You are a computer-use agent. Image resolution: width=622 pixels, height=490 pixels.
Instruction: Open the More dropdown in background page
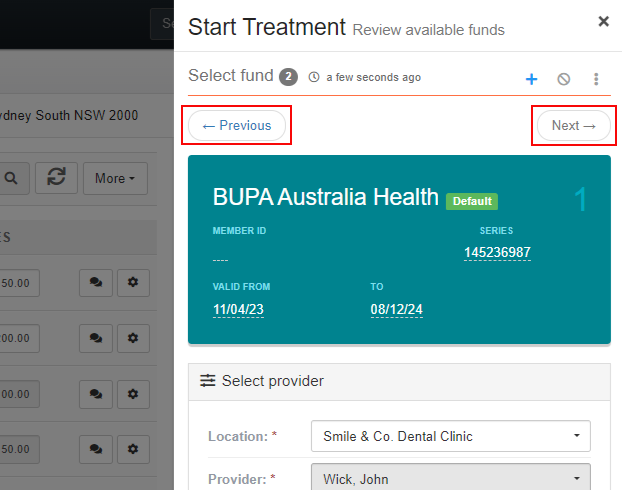click(x=115, y=178)
